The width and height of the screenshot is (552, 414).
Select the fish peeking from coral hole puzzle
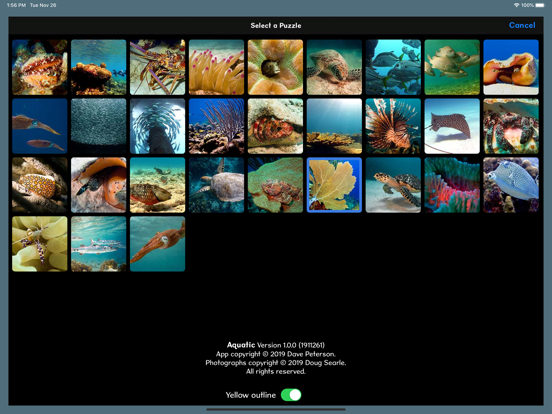coord(275,67)
